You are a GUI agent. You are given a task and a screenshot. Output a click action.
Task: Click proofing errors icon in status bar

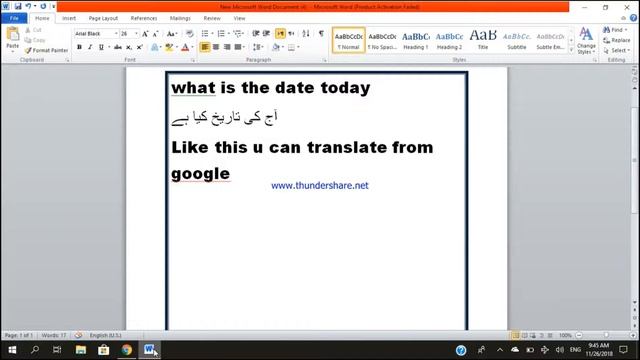coord(78,336)
